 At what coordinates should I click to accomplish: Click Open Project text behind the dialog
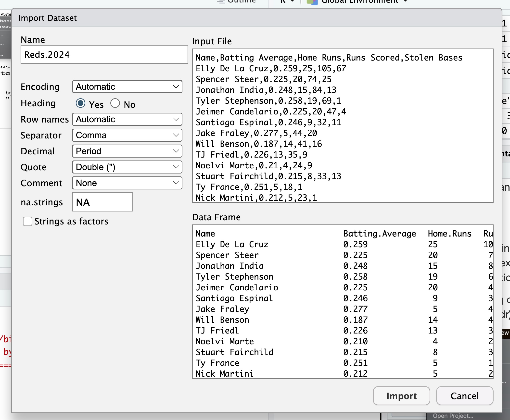point(453,416)
